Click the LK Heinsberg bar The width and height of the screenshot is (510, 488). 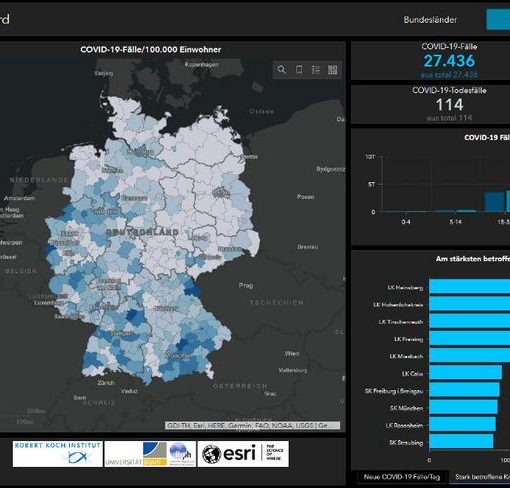469,287
